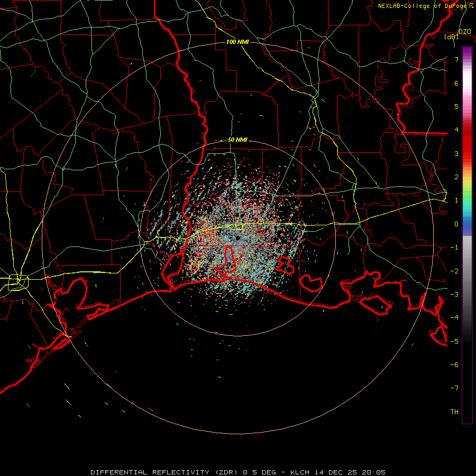Viewport: 476px width, 476px height.
Task: Select the -2 dB scale label
Action: [454, 271]
